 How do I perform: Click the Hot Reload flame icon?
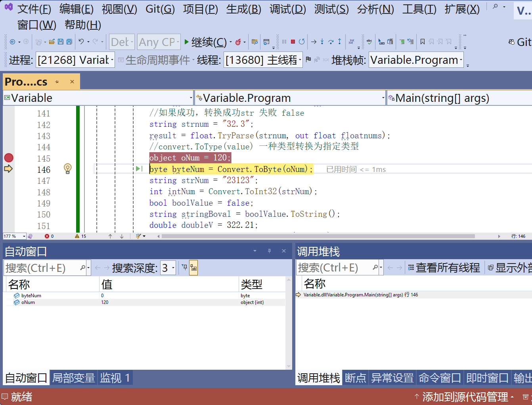[x=238, y=42]
